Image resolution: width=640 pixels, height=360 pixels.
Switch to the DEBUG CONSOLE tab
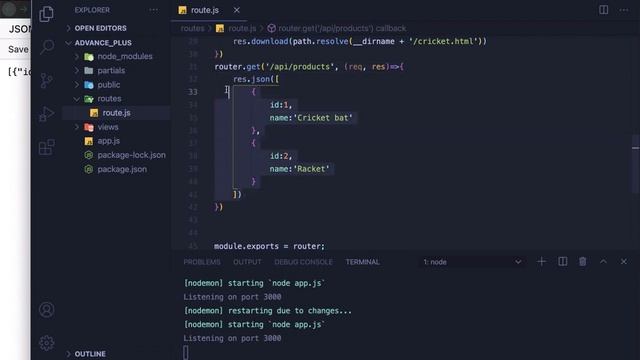point(303,262)
